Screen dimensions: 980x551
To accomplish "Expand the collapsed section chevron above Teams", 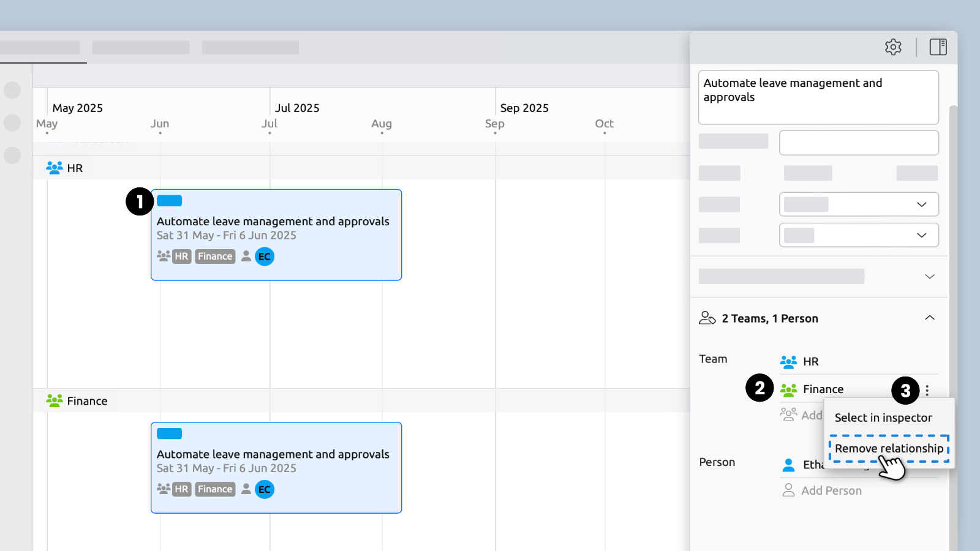I will (x=929, y=277).
